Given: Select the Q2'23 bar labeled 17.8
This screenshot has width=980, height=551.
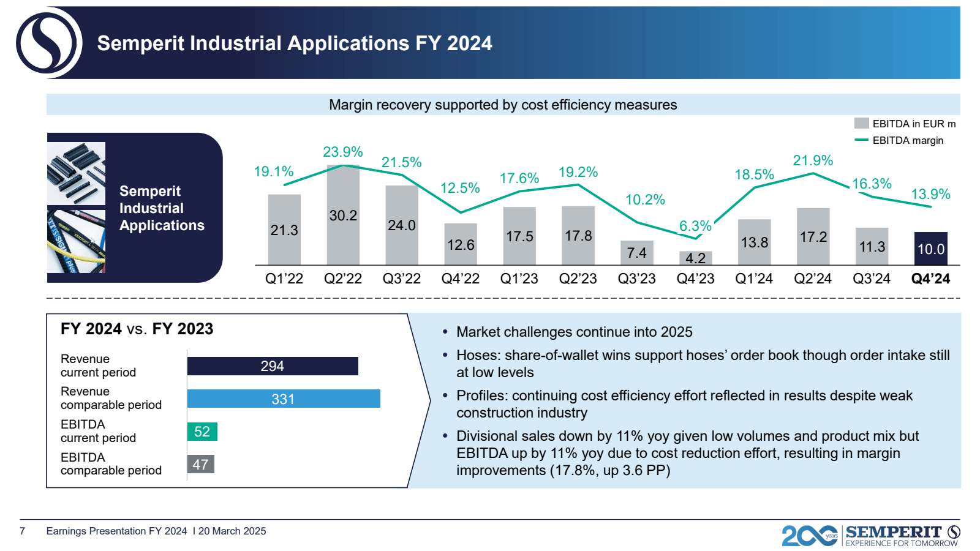Looking at the screenshot, I should [578, 236].
